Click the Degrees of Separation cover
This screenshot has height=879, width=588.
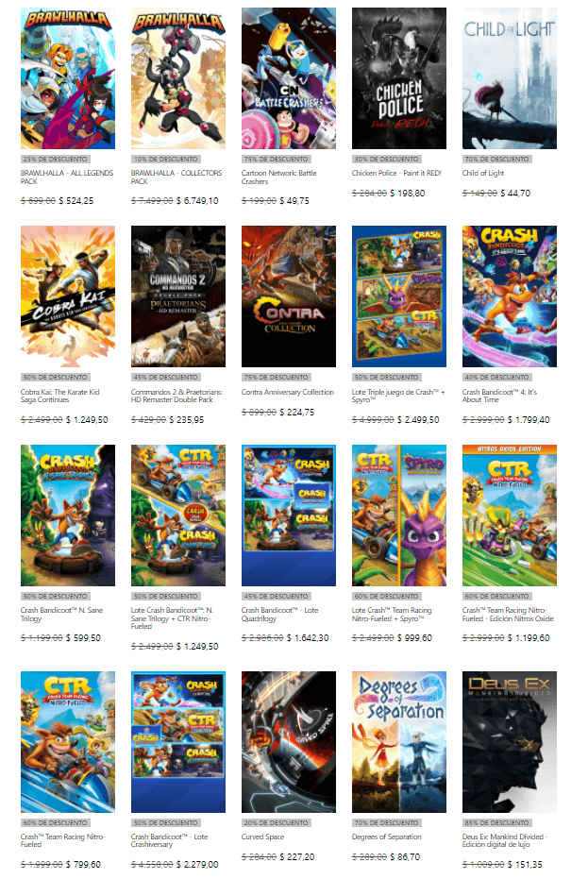(x=399, y=742)
